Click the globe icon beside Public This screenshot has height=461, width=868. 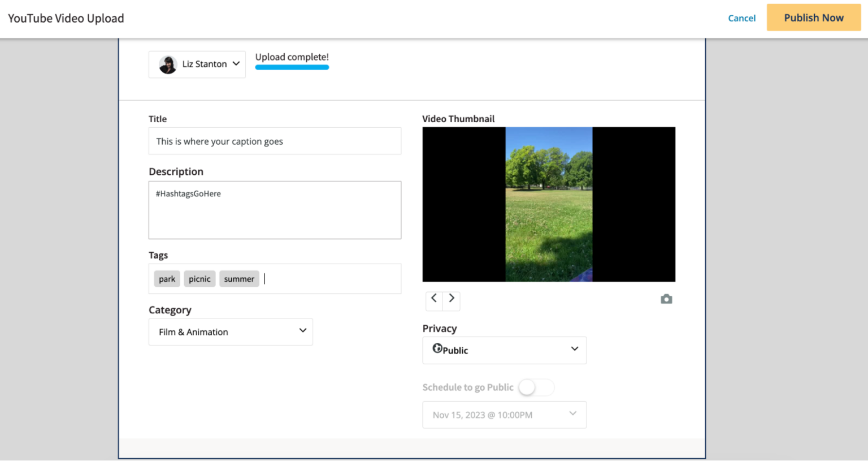coord(438,348)
